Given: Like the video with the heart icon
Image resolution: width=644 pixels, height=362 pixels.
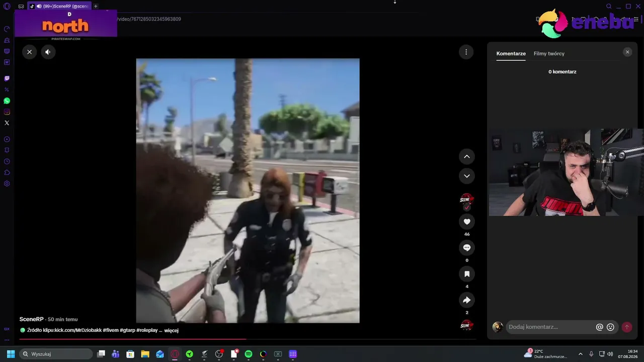Looking at the screenshot, I should point(467,222).
